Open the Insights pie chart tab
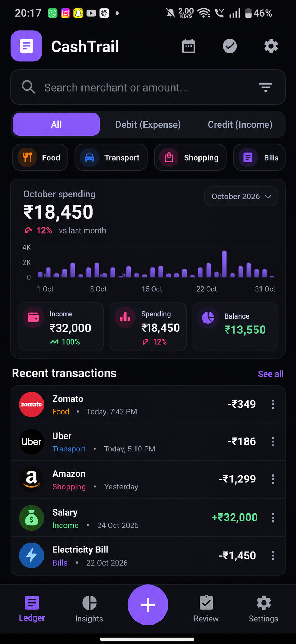This screenshot has height=644, width=296. [x=89, y=609]
